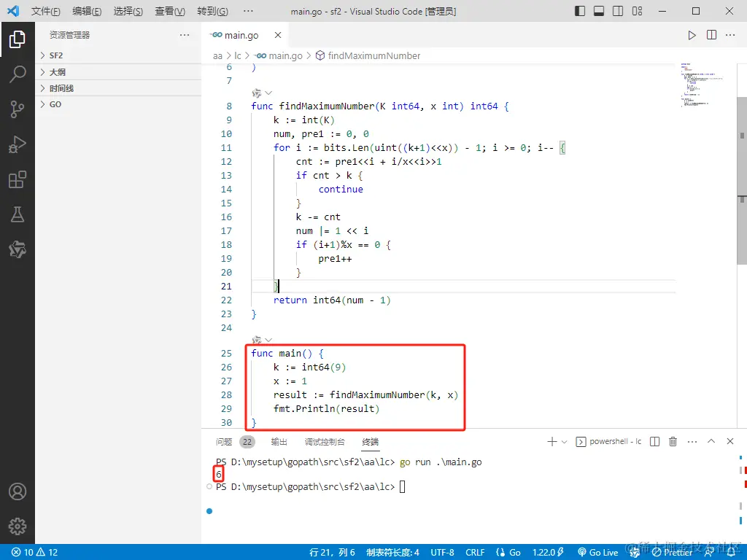The image size is (747, 560).
Task: Choose Go version 1.22.0
Action: 549,553
